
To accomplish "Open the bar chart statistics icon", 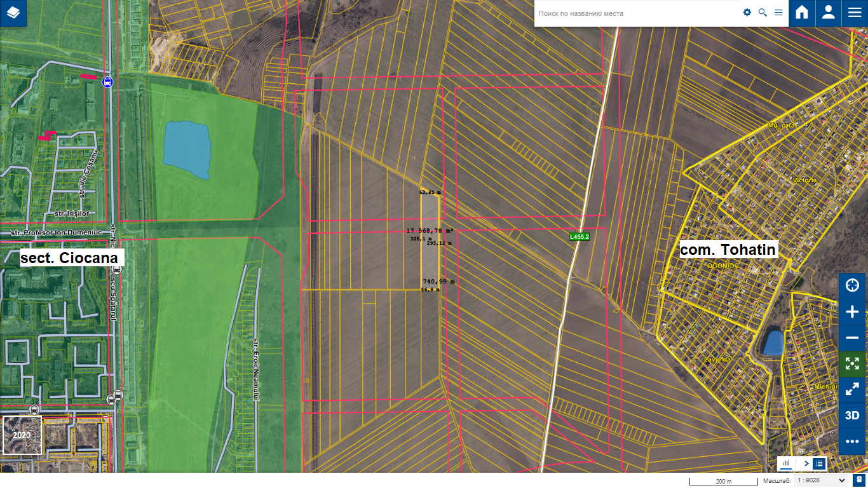I will coord(786,463).
